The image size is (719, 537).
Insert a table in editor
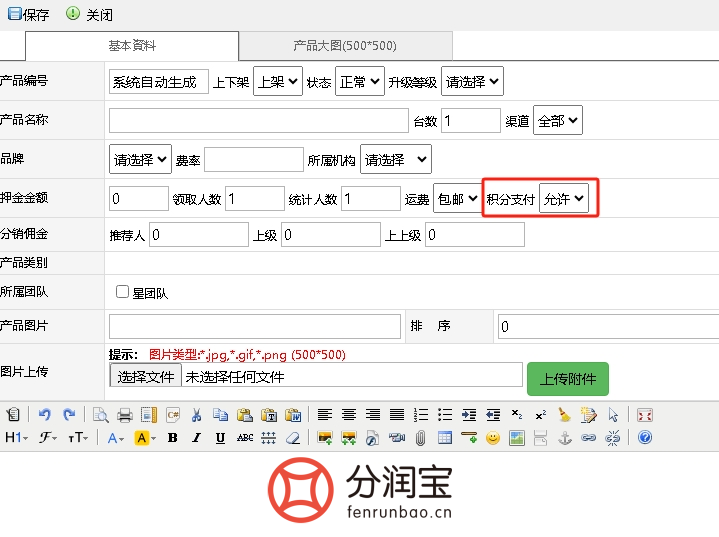445,437
